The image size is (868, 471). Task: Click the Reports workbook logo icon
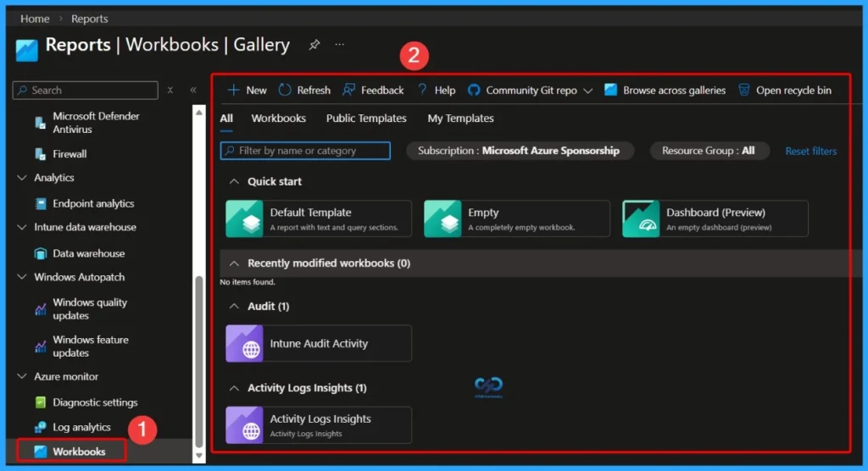coord(26,50)
